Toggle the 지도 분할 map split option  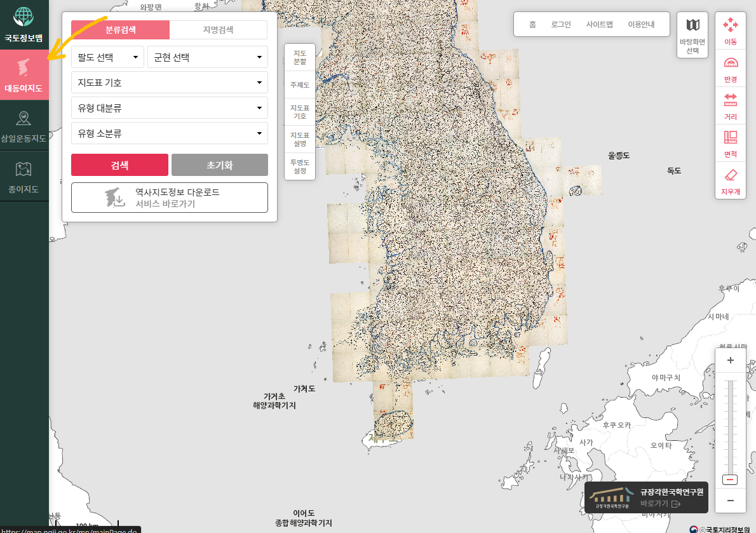[300, 57]
